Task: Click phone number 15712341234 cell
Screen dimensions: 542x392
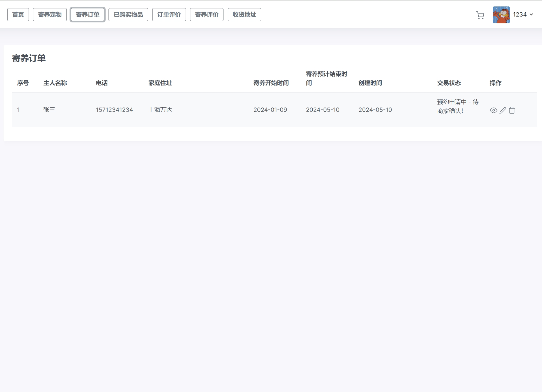Action: tap(114, 110)
